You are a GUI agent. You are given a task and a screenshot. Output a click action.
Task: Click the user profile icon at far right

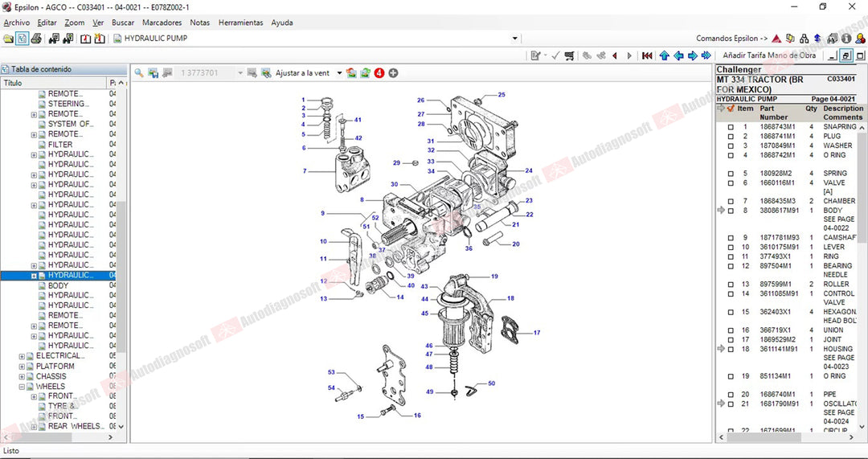pos(860,39)
